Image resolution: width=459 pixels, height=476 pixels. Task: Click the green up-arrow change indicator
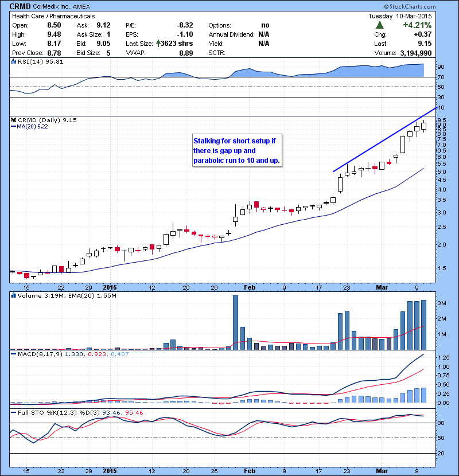[x=380, y=25]
